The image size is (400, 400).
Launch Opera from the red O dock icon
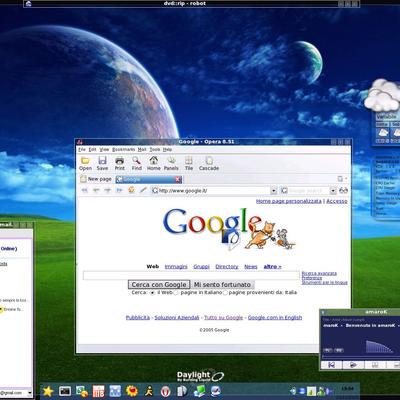pos(166,391)
